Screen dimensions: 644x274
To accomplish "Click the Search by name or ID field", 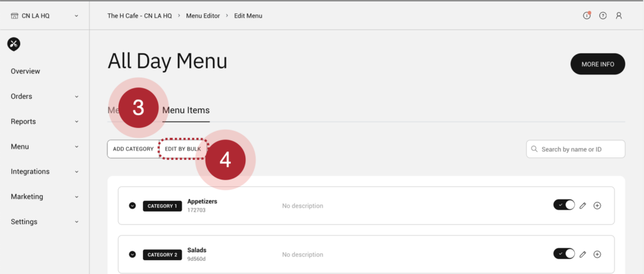I will point(575,149).
